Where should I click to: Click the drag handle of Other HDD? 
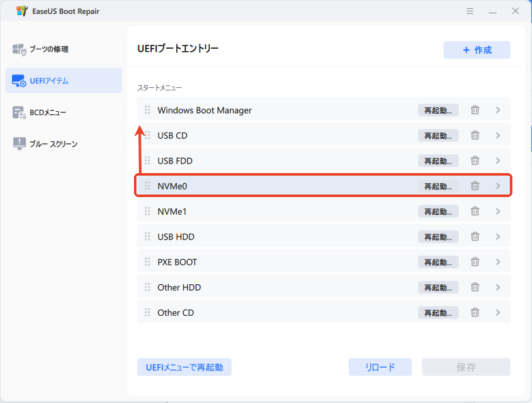[147, 287]
